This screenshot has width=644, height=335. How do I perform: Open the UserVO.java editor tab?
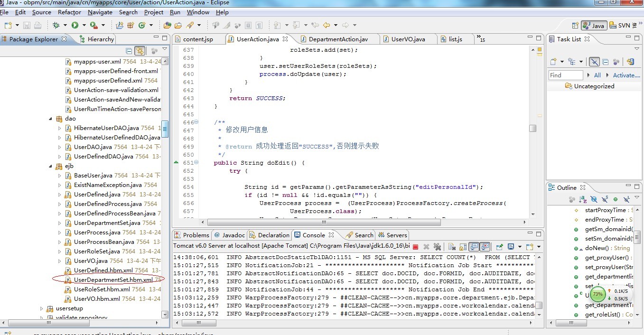[408, 39]
